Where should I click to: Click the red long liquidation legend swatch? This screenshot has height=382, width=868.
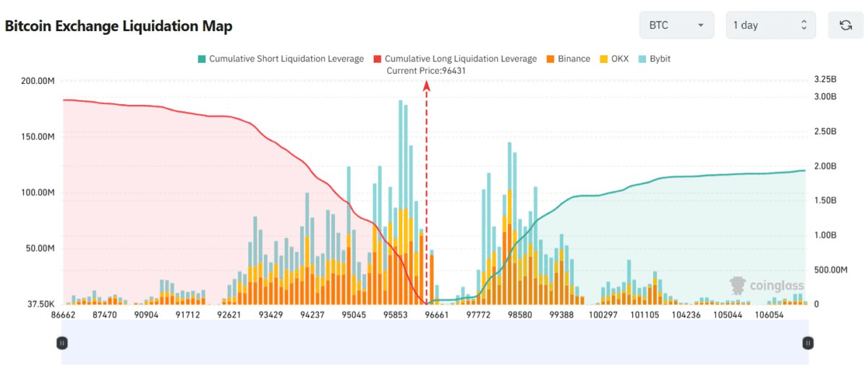377,59
